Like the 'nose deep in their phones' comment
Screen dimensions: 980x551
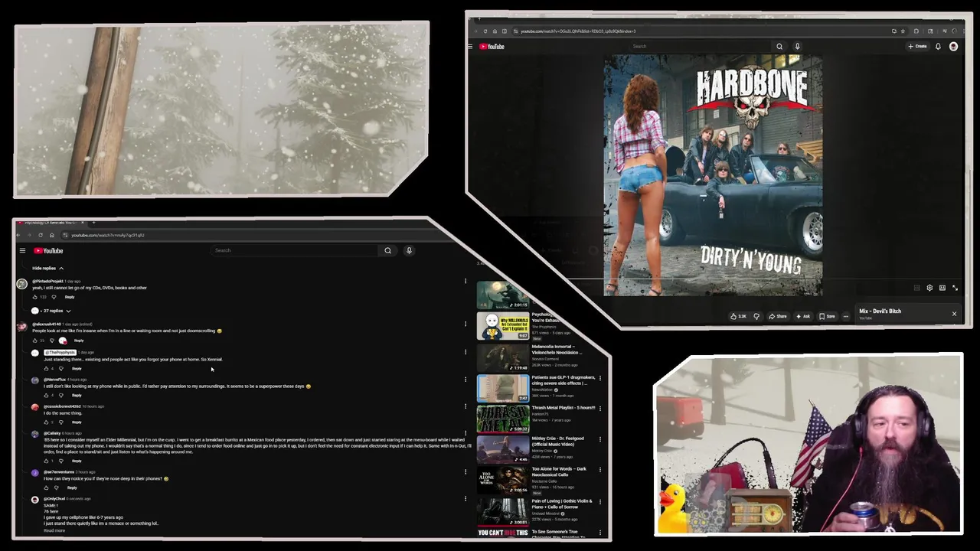coord(46,487)
